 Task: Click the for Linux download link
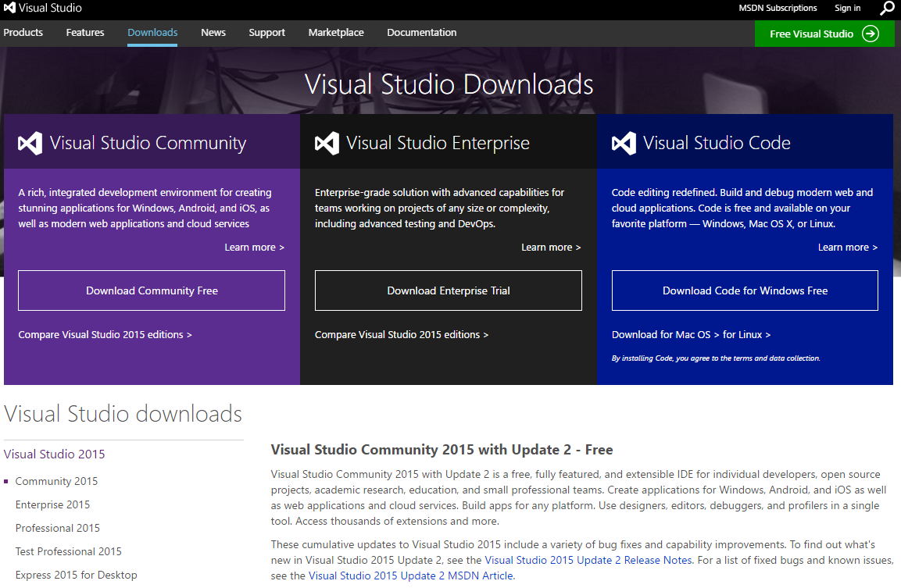pyautogui.click(x=746, y=335)
